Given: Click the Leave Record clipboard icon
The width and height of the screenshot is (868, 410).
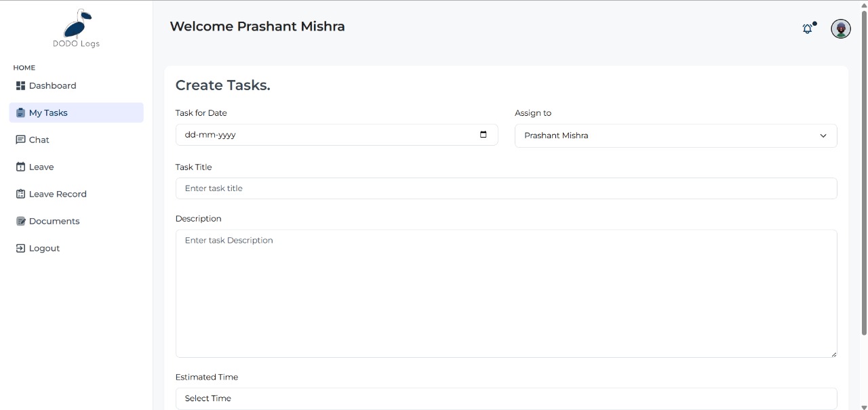Looking at the screenshot, I should (x=20, y=194).
